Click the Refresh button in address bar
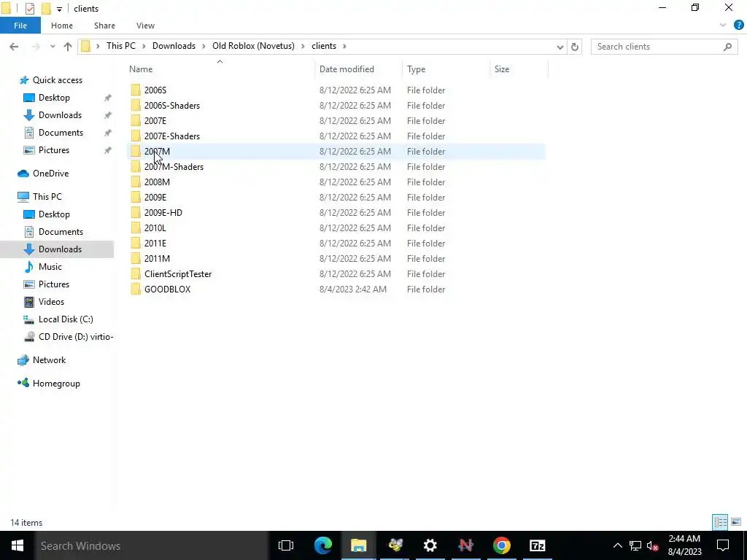747x560 pixels. pyautogui.click(x=575, y=47)
